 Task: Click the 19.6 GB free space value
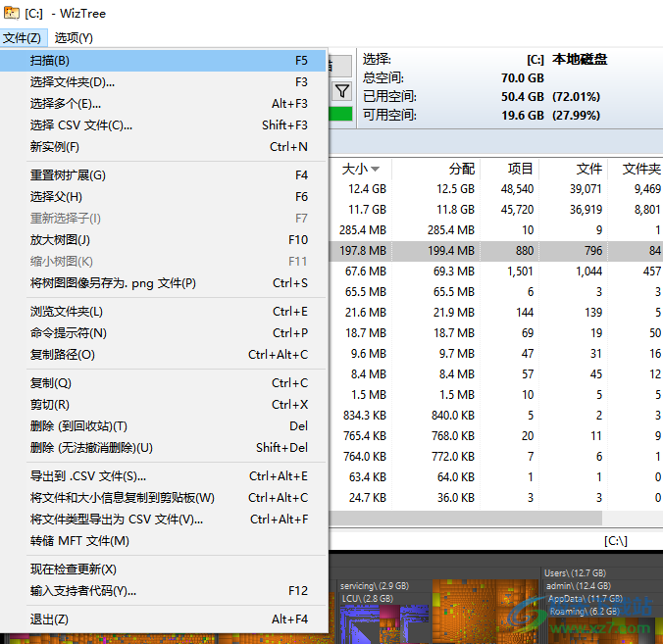(x=523, y=116)
